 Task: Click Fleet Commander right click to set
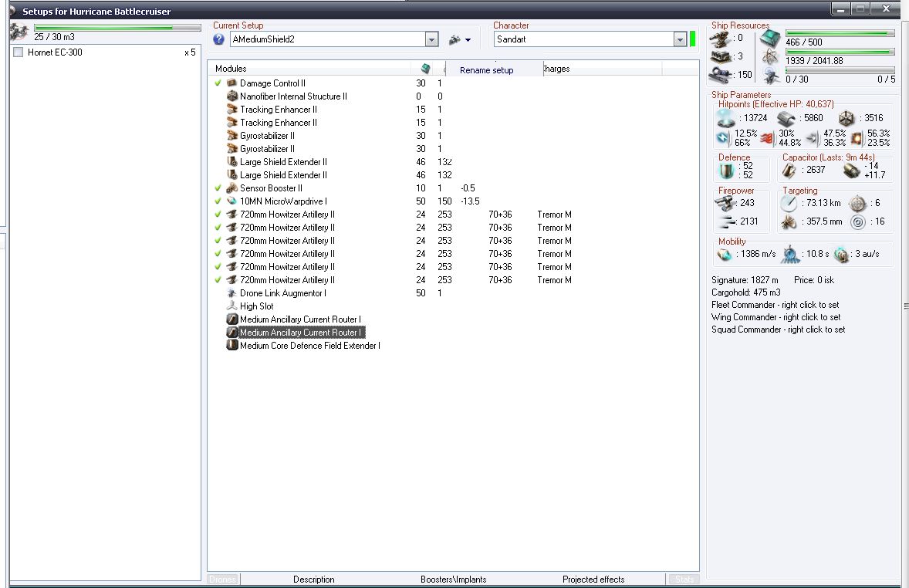click(x=775, y=305)
